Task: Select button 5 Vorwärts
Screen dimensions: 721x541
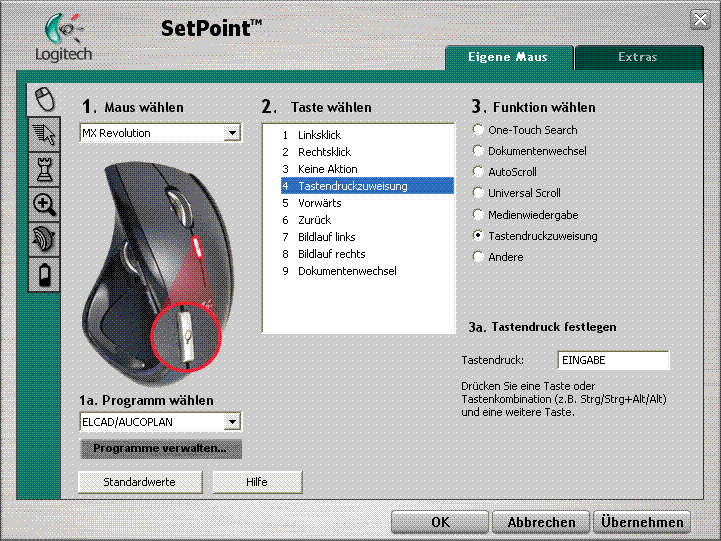Action: (x=367, y=203)
